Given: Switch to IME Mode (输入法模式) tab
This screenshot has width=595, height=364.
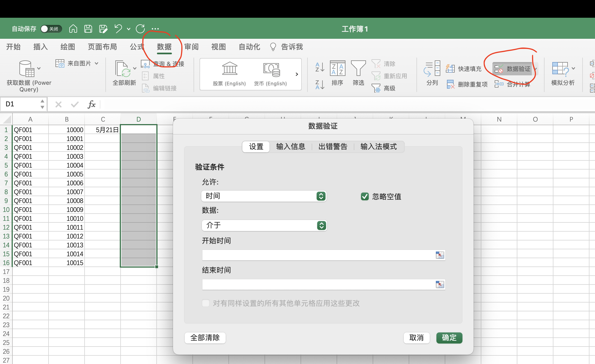Looking at the screenshot, I should point(379,147).
